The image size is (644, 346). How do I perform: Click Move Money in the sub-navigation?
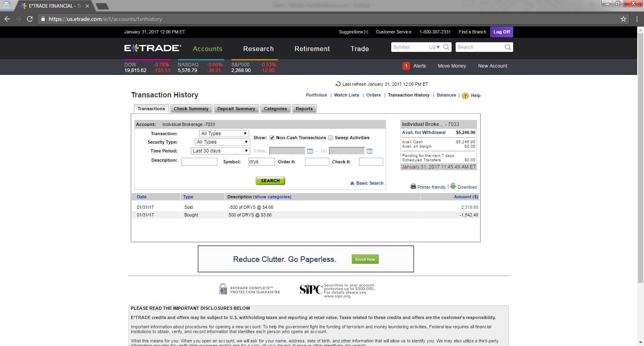coord(452,66)
